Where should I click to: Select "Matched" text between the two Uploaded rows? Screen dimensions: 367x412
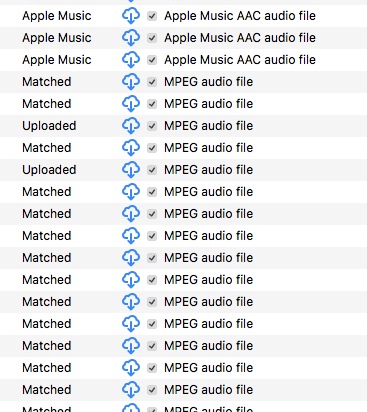47,148
